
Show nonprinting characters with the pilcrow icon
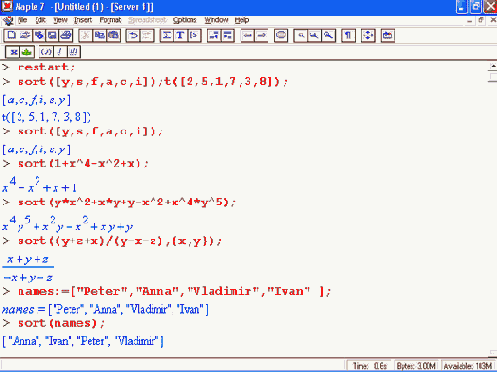tap(348, 35)
